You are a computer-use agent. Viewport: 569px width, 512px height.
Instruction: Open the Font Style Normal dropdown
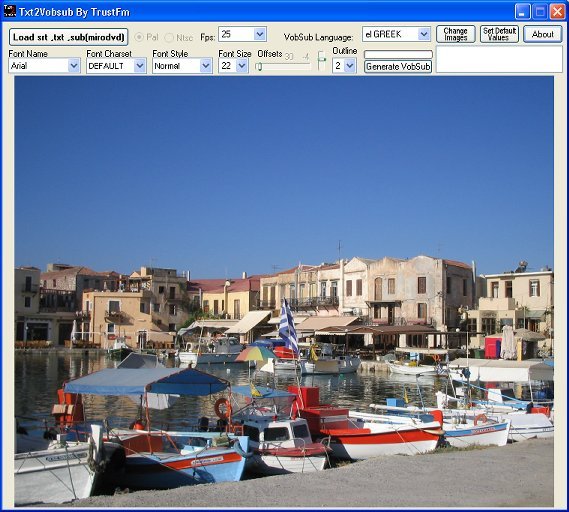point(206,66)
